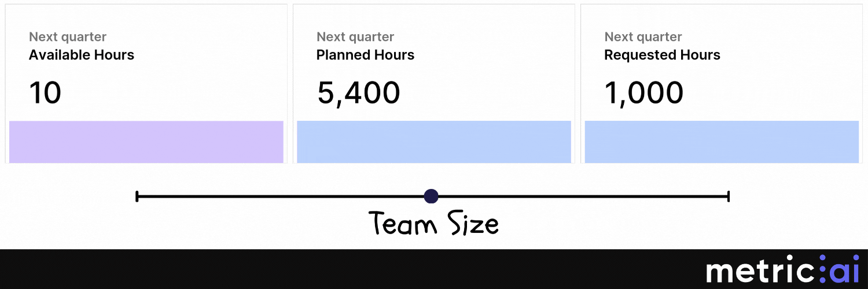
Task: Click the right end tick of the slider
Action: tap(729, 197)
